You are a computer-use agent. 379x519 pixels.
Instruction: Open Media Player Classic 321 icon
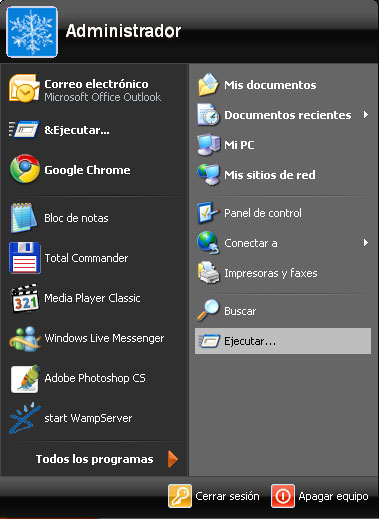click(x=24, y=298)
